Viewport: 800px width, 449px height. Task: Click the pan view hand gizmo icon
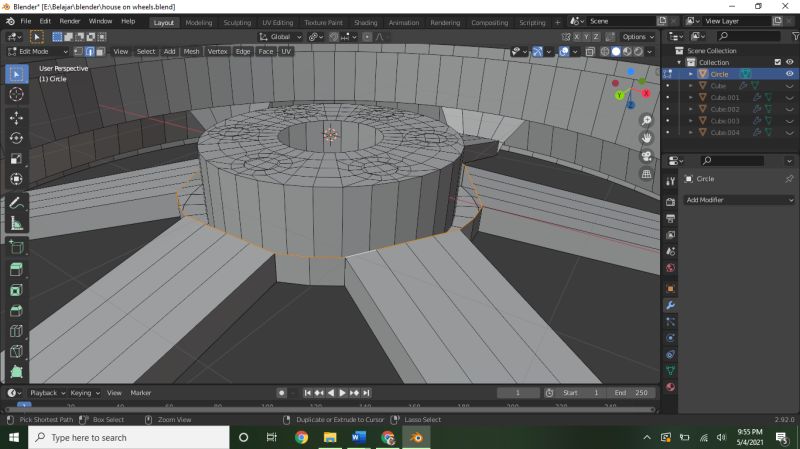click(646, 138)
